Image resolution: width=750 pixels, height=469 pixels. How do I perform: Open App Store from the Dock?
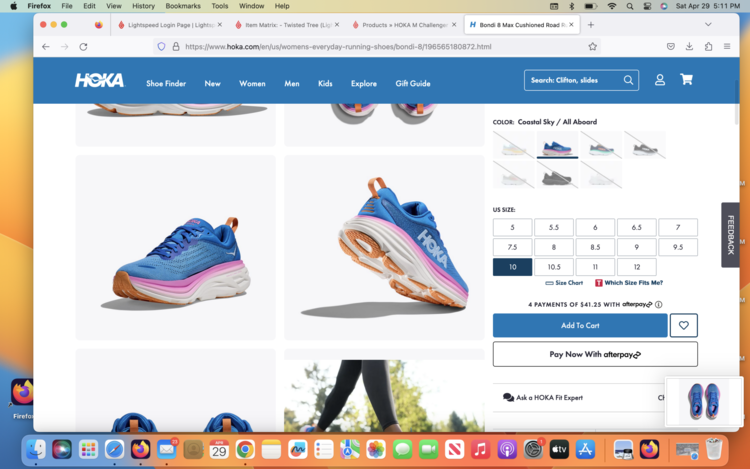click(x=585, y=449)
